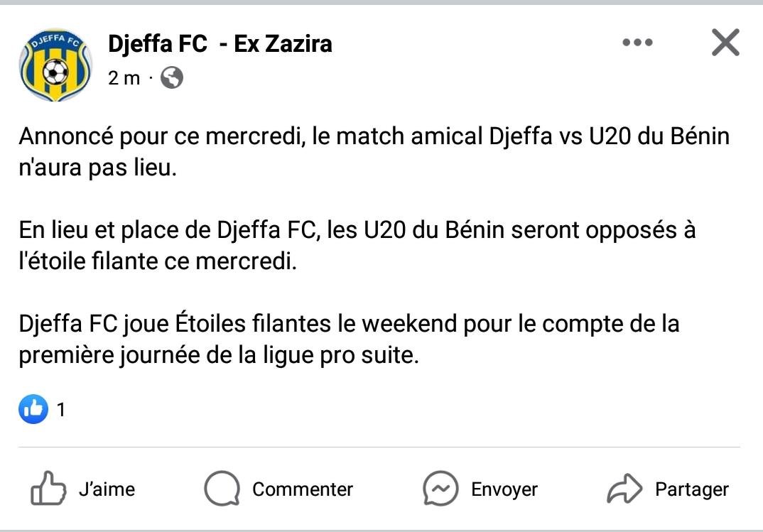763x532 pixels.
Task: Open the "2 m" post timestamp
Action: click(x=124, y=78)
